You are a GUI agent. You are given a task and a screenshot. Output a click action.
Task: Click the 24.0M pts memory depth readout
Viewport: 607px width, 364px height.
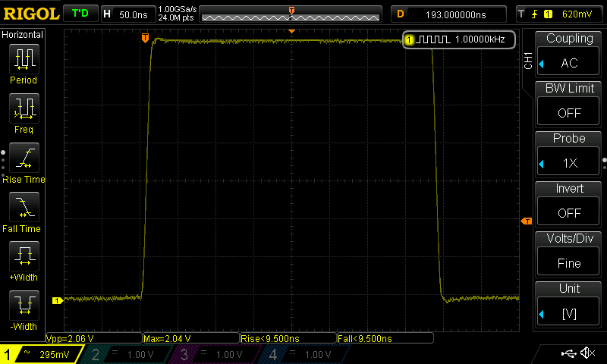coord(176,17)
